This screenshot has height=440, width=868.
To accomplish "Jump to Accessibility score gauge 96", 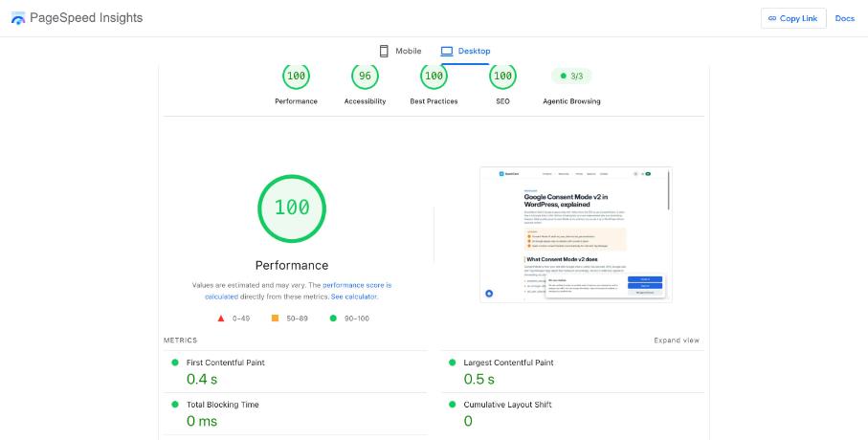I will pyautogui.click(x=365, y=77).
